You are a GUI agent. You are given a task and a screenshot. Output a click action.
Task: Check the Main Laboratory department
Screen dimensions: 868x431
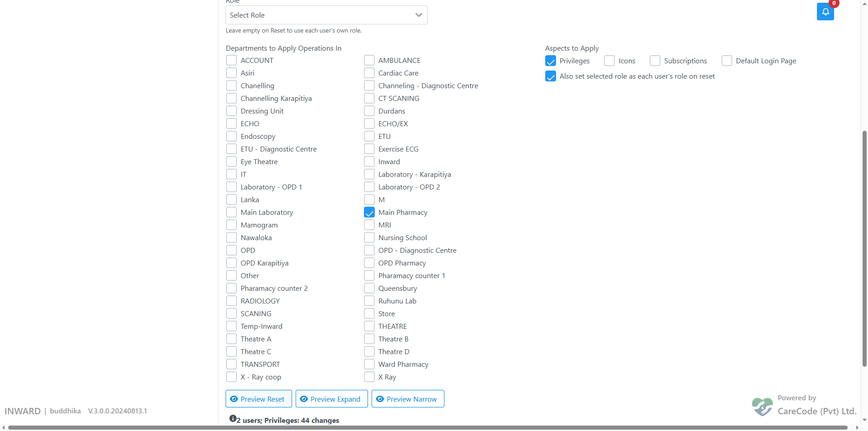(x=231, y=212)
